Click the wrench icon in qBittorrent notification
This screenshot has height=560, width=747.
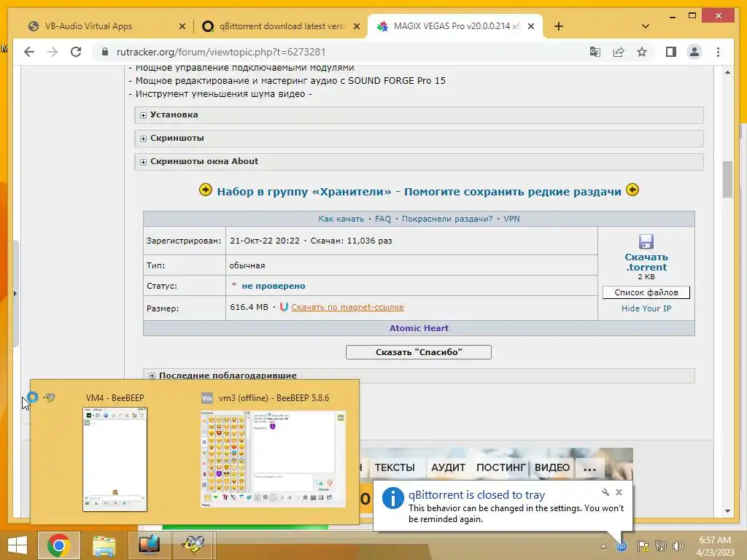pyautogui.click(x=605, y=492)
